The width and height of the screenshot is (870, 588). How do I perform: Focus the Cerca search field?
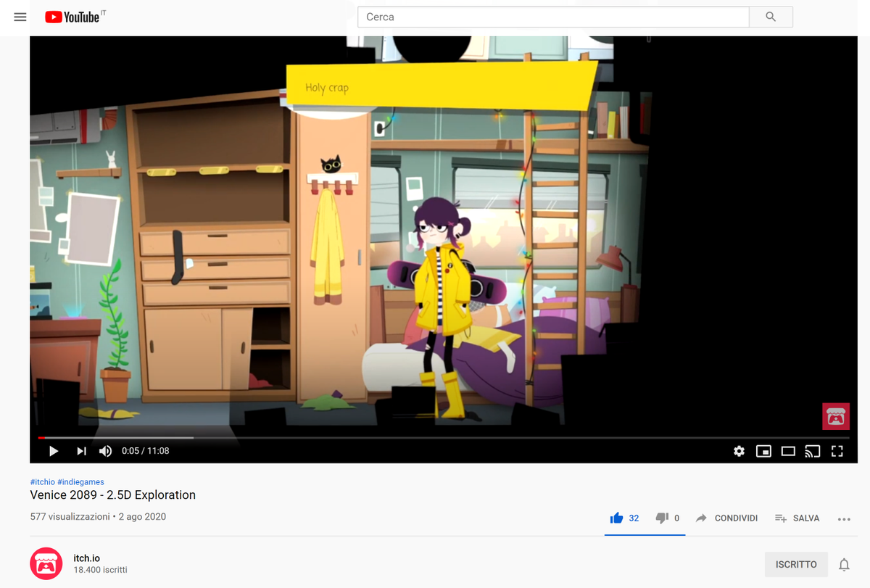[x=553, y=17]
